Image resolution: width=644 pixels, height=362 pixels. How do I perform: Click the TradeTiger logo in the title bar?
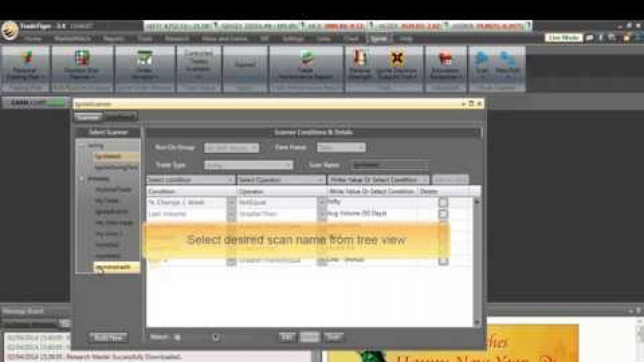point(9,30)
